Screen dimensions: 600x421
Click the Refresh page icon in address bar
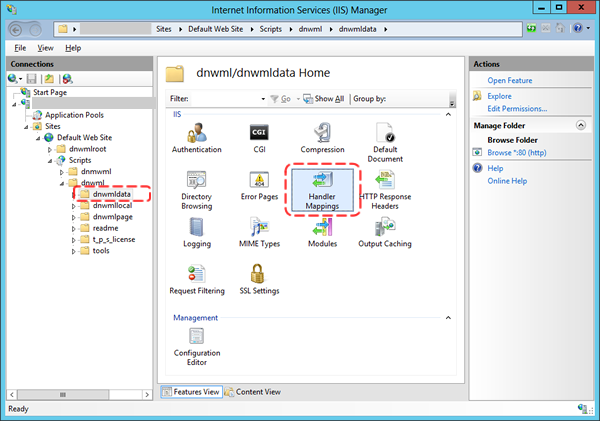pos(531,28)
